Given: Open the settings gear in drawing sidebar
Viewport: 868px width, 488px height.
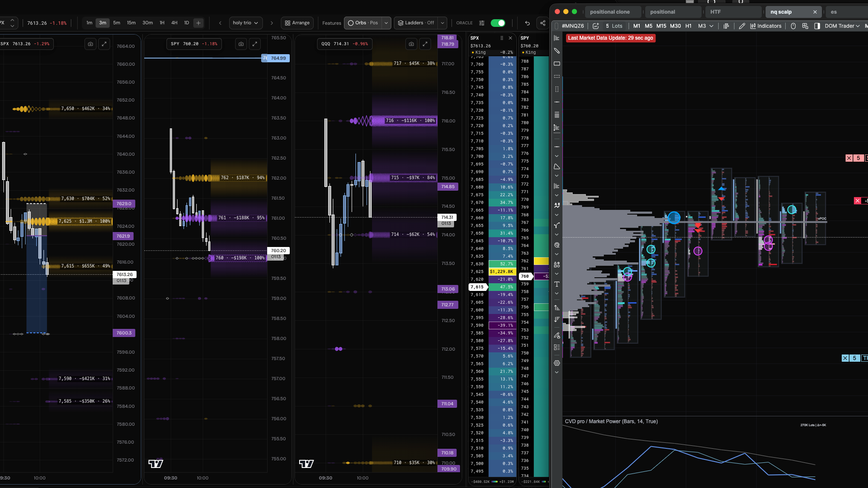Looking at the screenshot, I should pos(556,363).
